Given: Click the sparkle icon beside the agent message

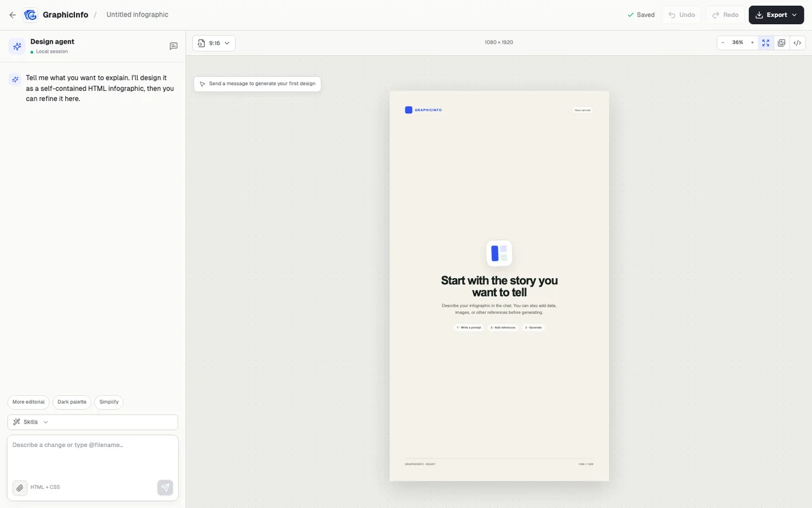Looking at the screenshot, I should point(15,79).
